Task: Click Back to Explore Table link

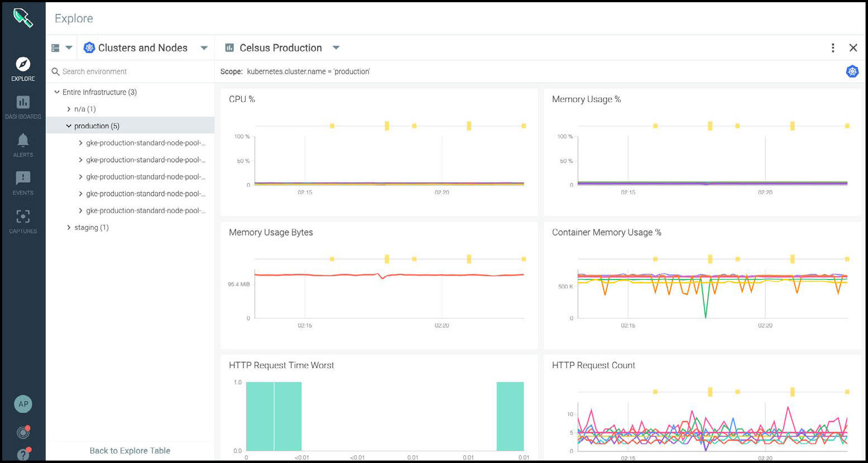Action: (x=130, y=451)
